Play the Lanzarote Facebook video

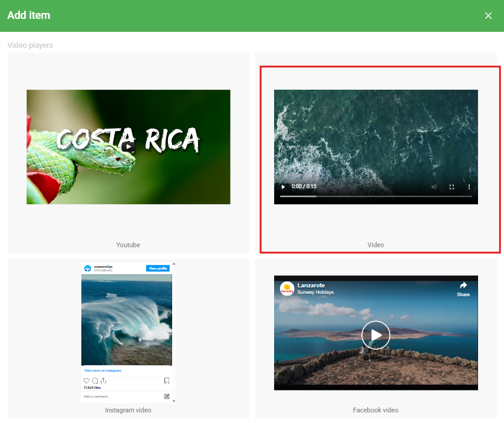(375, 335)
